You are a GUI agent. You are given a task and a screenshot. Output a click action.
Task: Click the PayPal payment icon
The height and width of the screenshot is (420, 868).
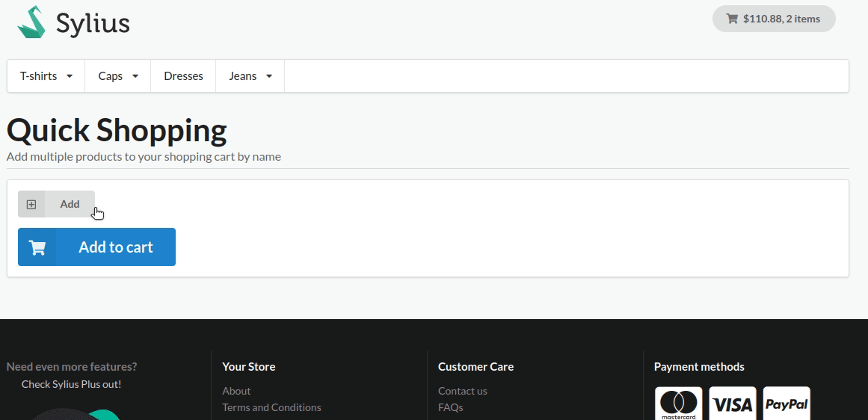pos(787,404)
